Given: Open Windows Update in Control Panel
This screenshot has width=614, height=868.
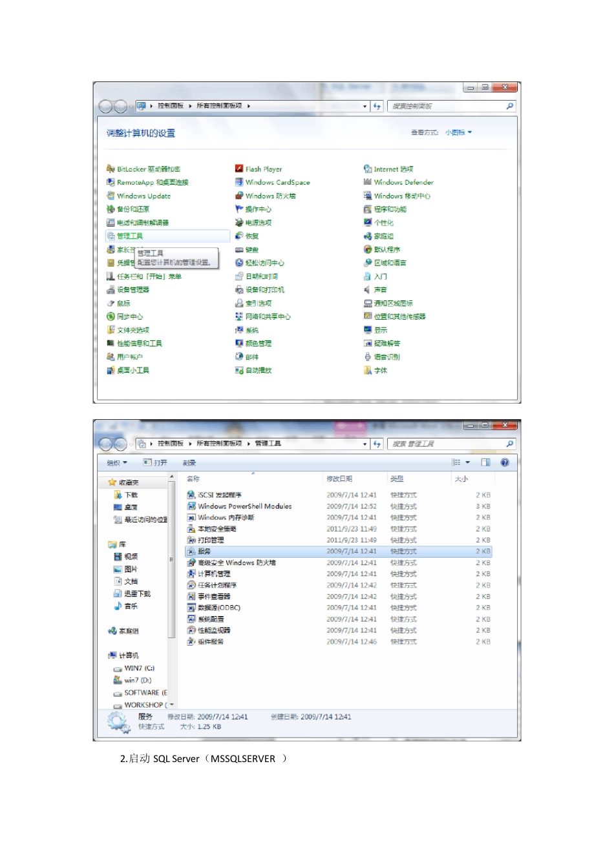Looking at the screenshot, I should pos(139,196).
